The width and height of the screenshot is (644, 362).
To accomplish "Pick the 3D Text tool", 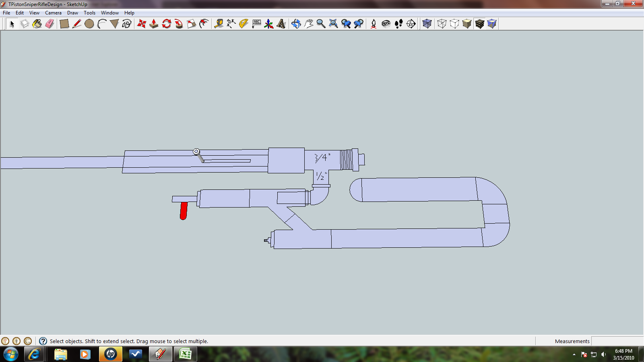I will click(x=281, y=24).
